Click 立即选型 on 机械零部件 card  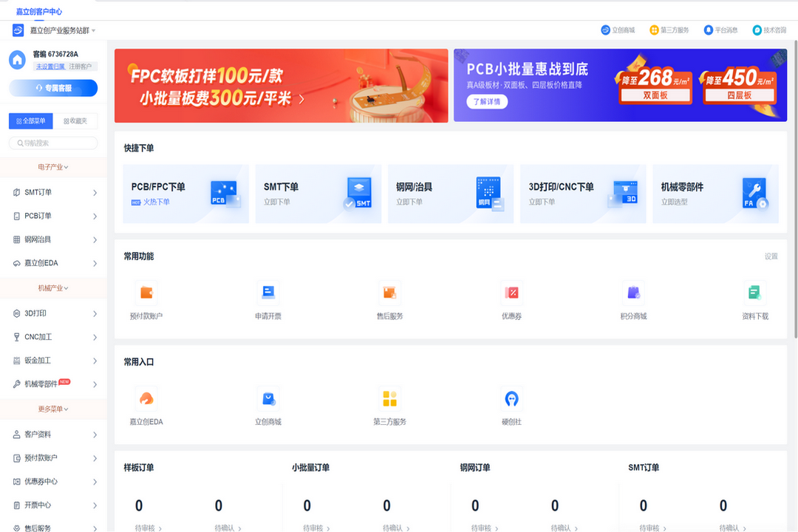675,202
